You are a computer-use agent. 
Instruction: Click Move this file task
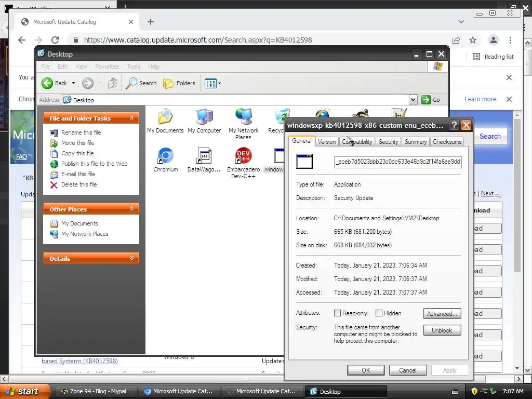[x=78, y=143]
